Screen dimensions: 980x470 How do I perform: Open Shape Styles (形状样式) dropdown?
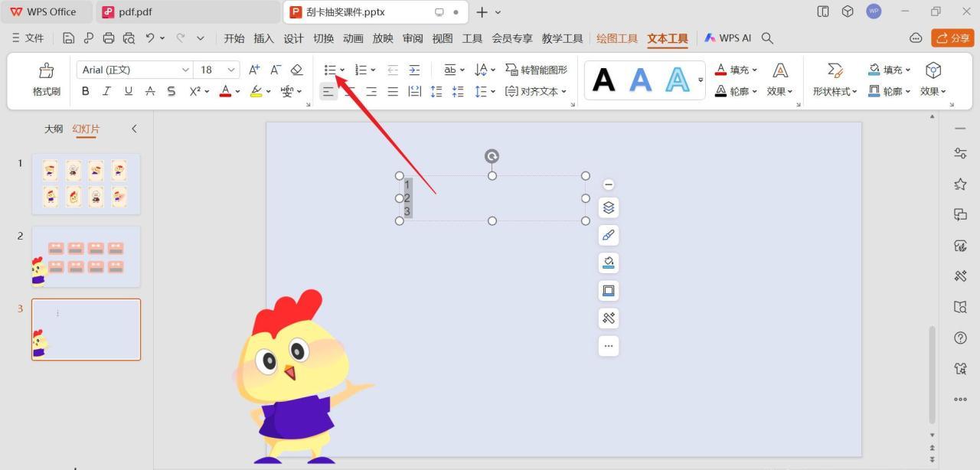(x=835, y=91)
